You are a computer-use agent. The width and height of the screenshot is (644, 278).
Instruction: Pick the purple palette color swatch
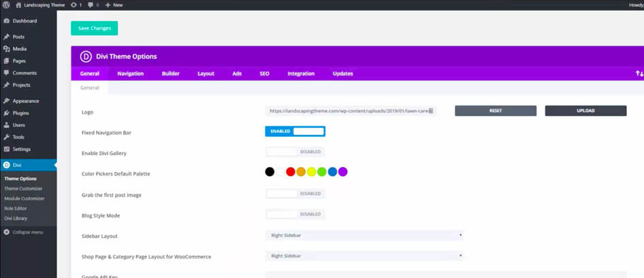[343, 172]
